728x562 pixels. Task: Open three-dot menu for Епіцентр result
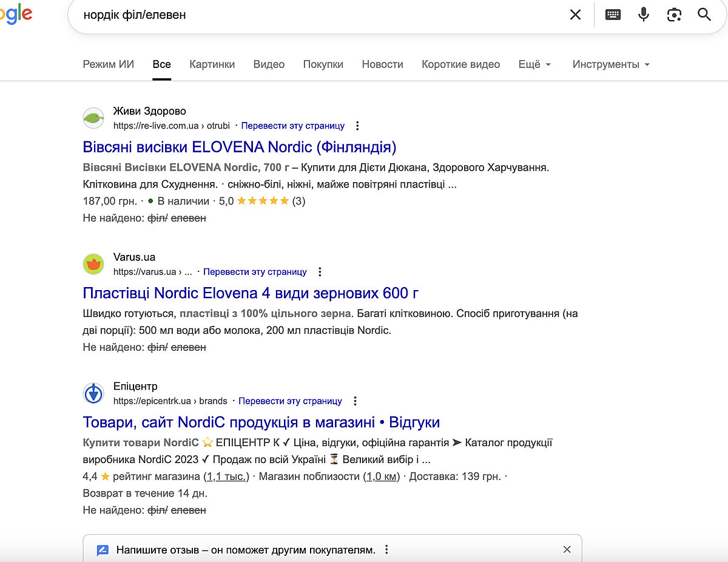(355, 401)
